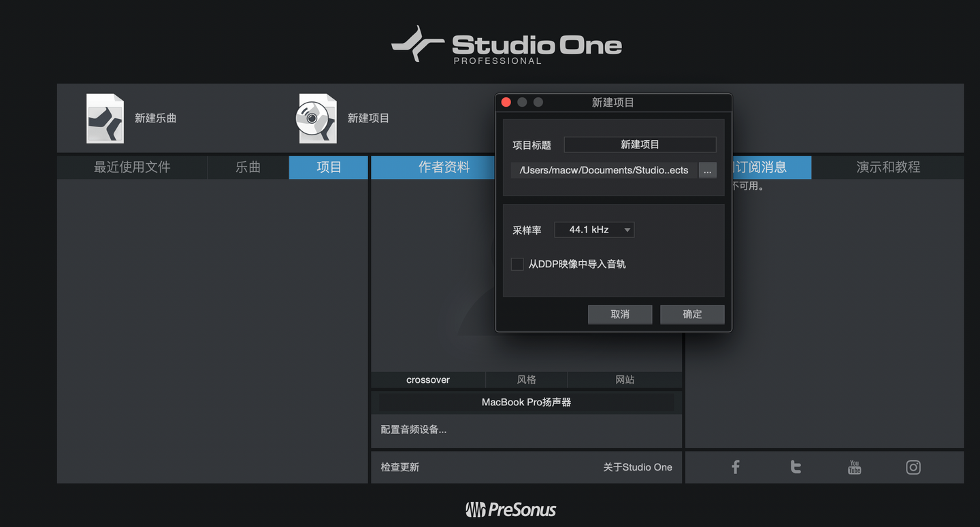The width and height of the screenshot is (980, 527).
Task: Click the 新建项目 disc icon
Action: (317, 118)
